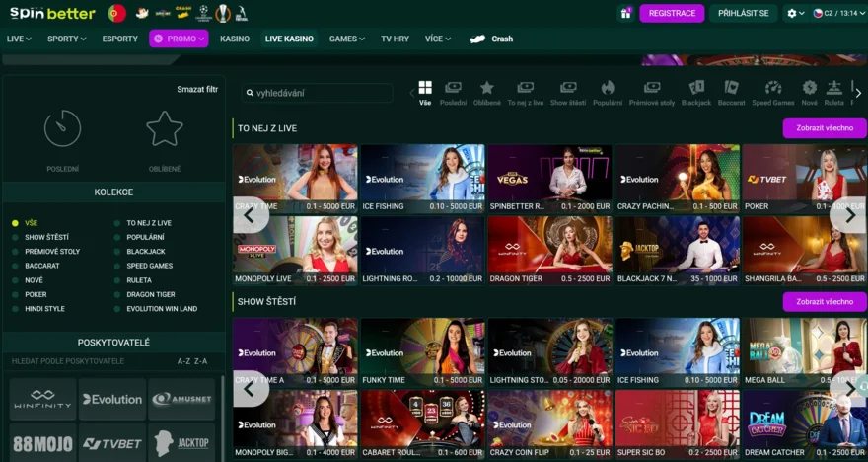Select the Dragon Tiger collection option

144,295
